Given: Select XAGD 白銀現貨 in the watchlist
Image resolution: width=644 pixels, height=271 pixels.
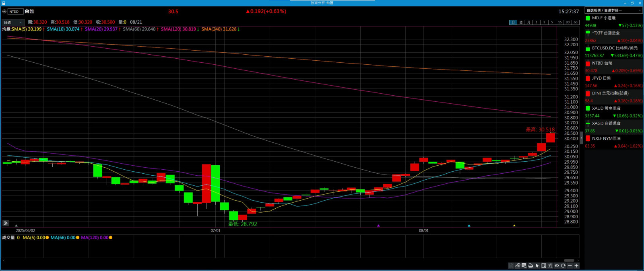Looking at the screenshot, I should tap(614, 127).
